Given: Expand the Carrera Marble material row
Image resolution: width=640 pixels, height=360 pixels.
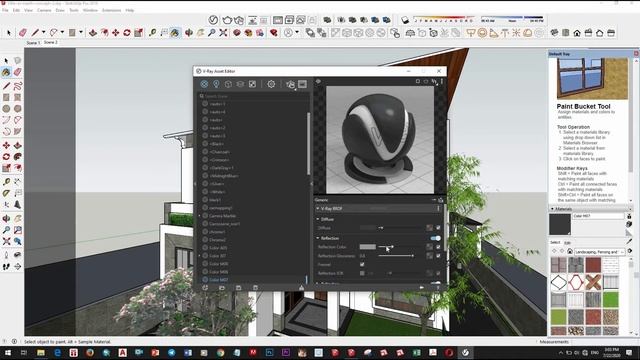Looking at the screenshot, I should (x=200, y=216).
